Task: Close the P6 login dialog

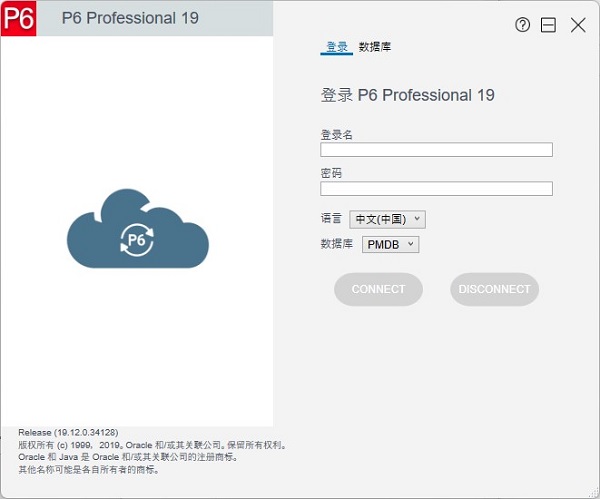Action: (578, 25)
